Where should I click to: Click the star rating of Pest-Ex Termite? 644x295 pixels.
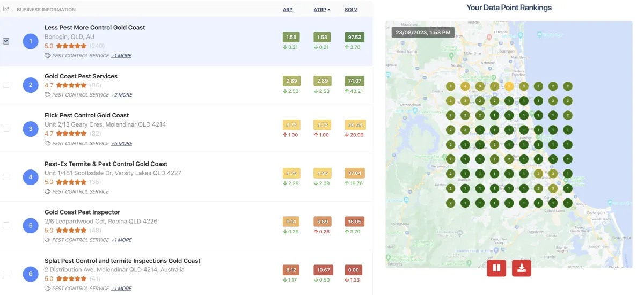71,182
